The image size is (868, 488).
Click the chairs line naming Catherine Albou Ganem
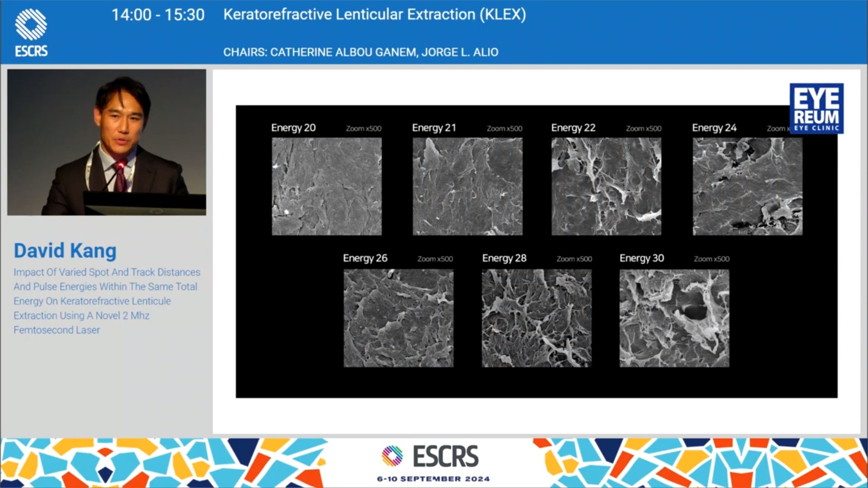360,52
